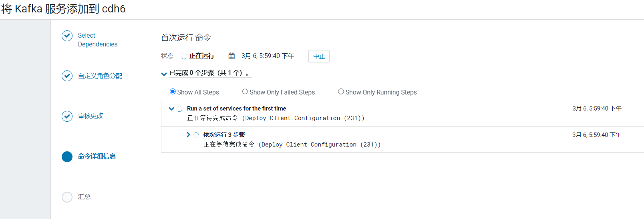Click the spinner beside 依次运行 3 步骤
Image resolution: width=644 pixels, height=219 pixels.
pos(196,135)
